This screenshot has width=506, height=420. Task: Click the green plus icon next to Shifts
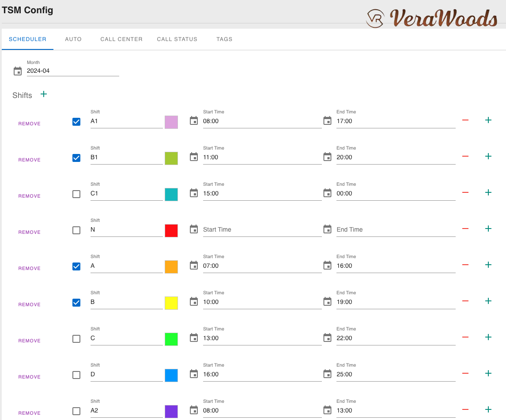click(x=43, y=94)
